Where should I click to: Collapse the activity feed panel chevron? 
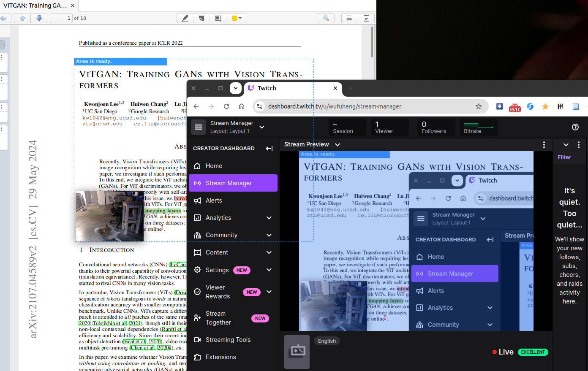566,144
